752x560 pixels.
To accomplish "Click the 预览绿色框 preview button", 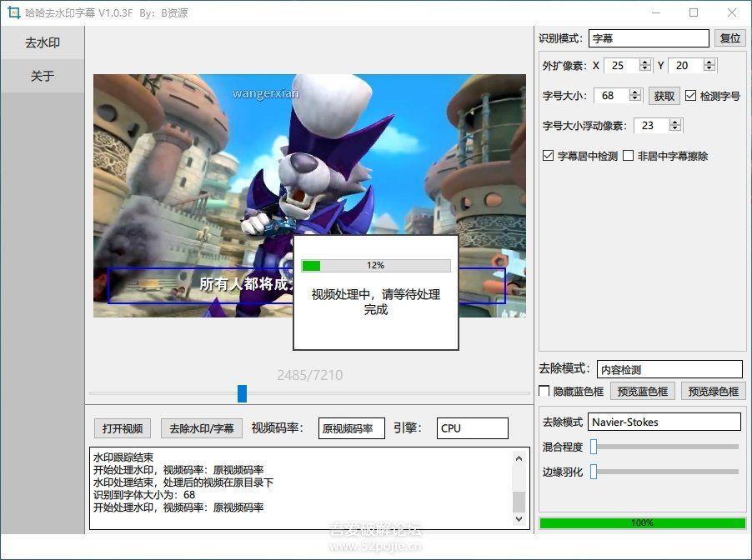I will (711, 390).
